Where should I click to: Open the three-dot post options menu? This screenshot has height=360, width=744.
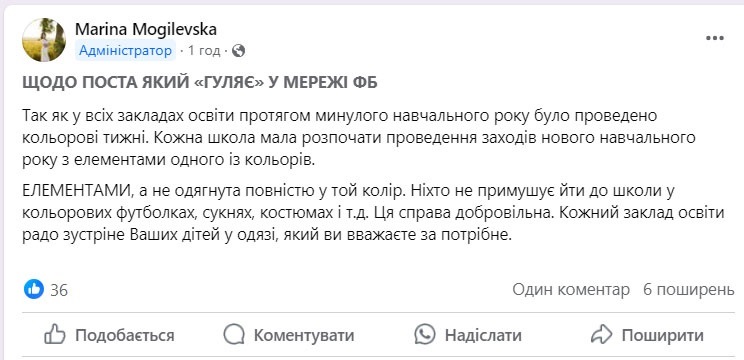tap(715, 38)
